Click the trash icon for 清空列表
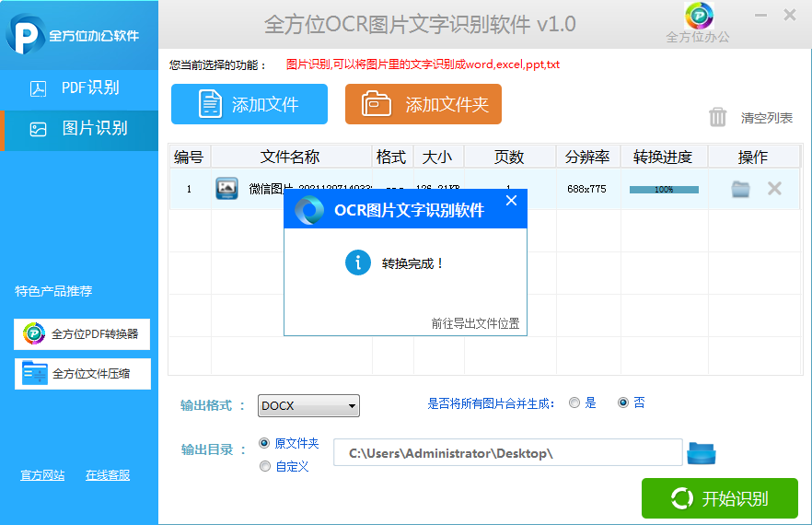Viewport: 812px width, 525px height. 718,117
